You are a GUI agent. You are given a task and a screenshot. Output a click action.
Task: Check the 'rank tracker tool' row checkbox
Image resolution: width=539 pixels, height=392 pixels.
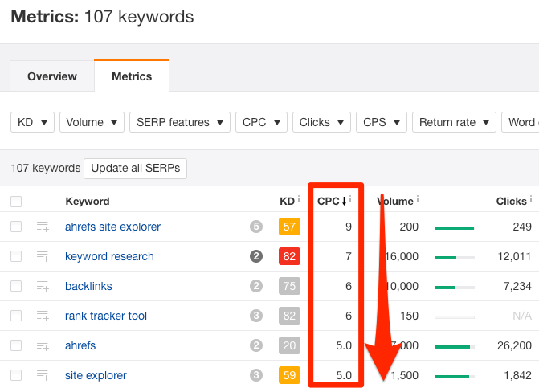[16, 316]
